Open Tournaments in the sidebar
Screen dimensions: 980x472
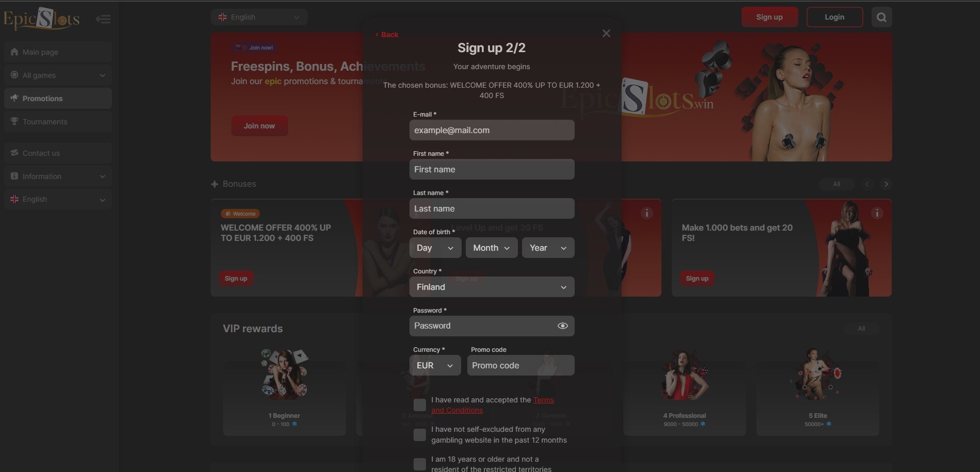pyautogui.click(x=58, y=122)
